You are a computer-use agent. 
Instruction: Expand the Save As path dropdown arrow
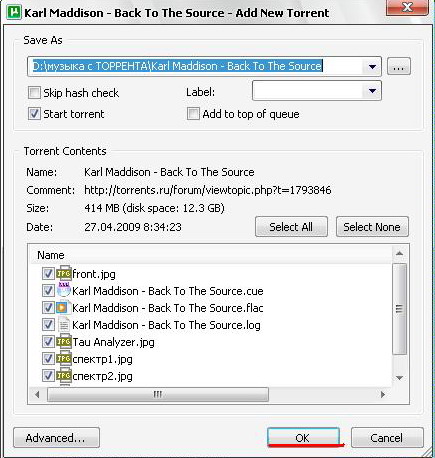tap(372, 67)
